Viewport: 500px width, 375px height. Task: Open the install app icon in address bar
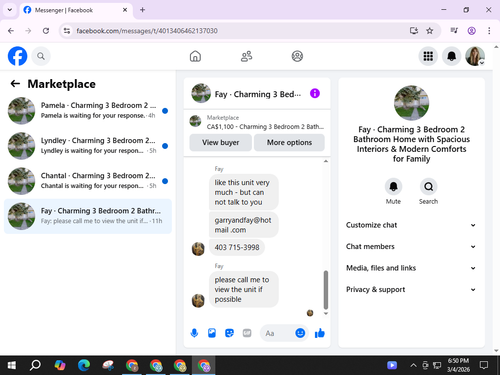tap(414, 31)
